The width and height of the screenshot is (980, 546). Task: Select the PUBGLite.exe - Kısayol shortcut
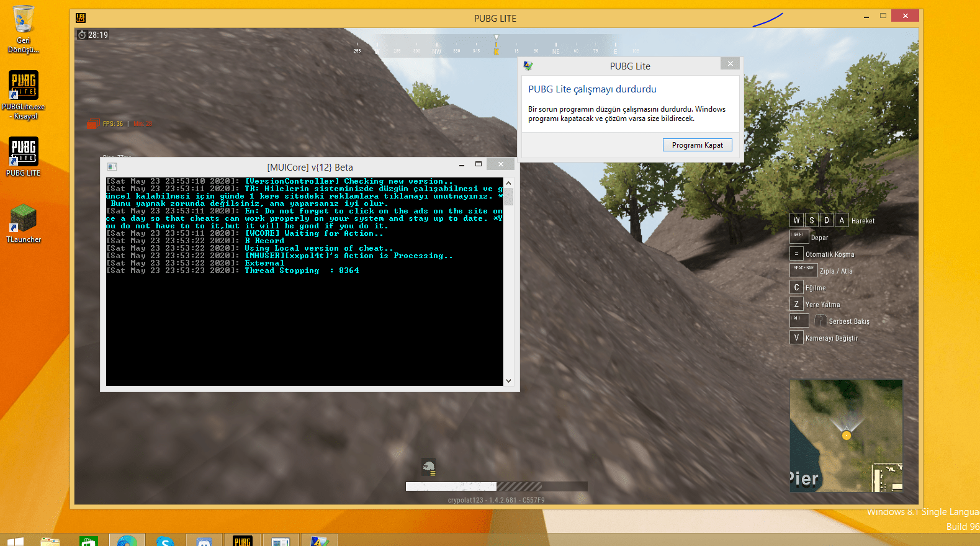click(24, 95)
